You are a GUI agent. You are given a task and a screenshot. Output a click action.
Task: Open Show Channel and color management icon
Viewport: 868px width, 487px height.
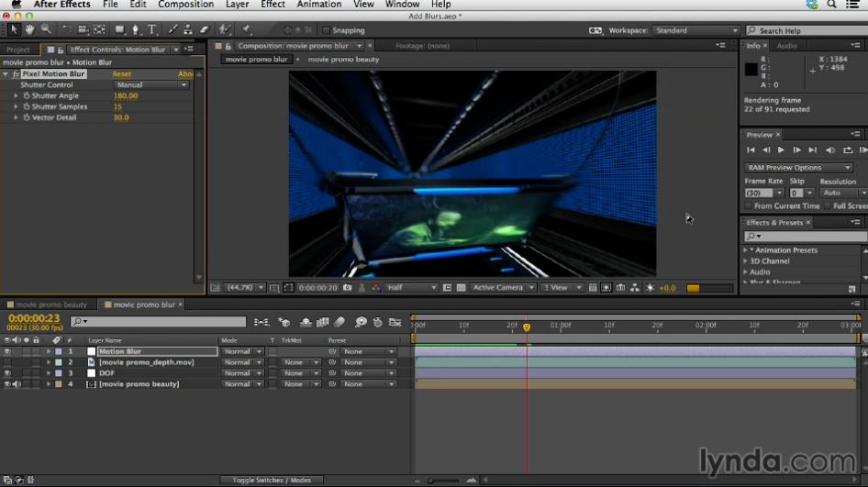376,288
